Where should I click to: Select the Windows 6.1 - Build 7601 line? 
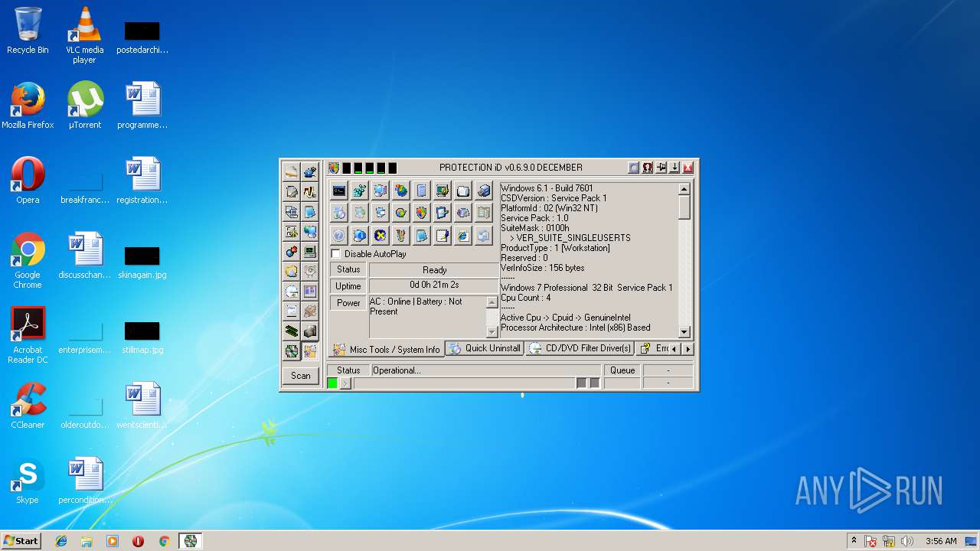[547, 188]
